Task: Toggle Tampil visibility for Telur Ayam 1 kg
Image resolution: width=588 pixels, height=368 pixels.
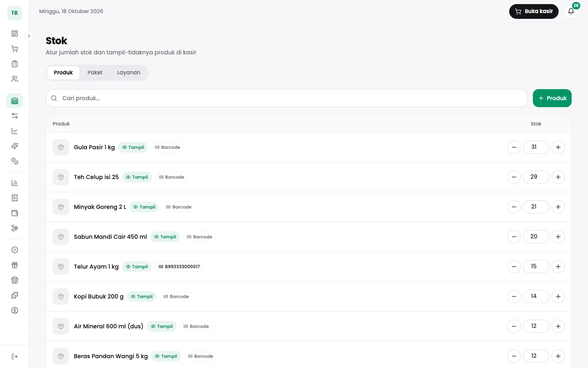Action: coord(137,267)
